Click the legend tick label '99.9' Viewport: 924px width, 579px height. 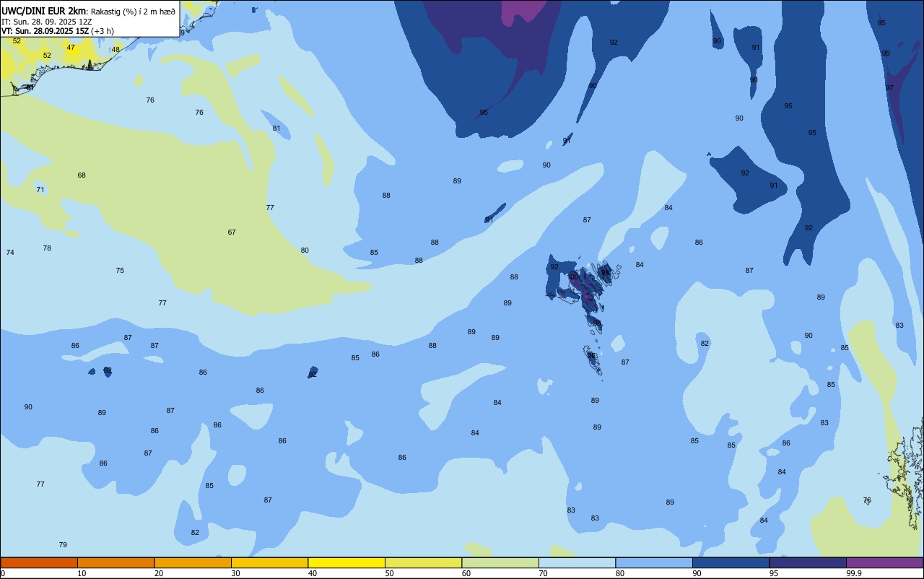point(854,573)
